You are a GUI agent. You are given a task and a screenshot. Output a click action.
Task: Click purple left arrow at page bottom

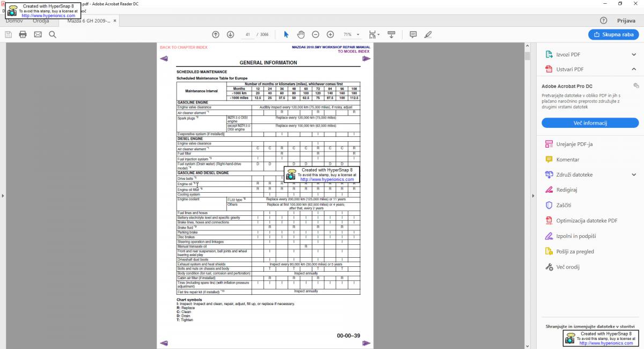point(164,343)
